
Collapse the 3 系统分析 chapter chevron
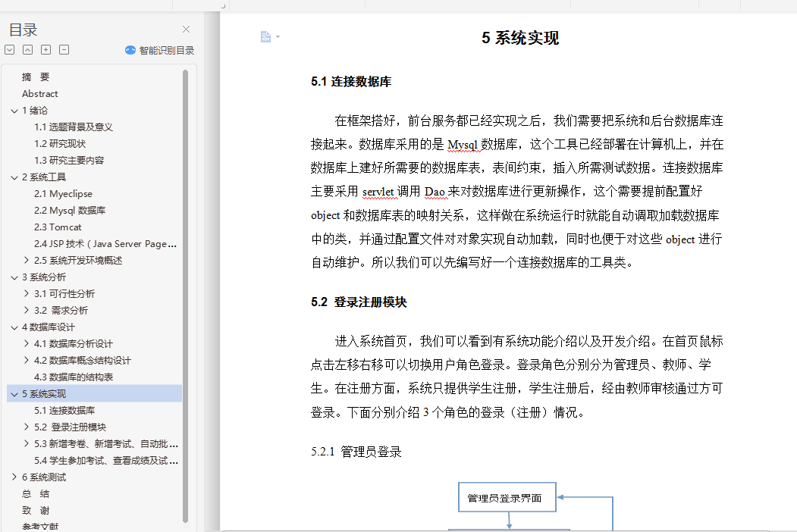tap(14, 277)
